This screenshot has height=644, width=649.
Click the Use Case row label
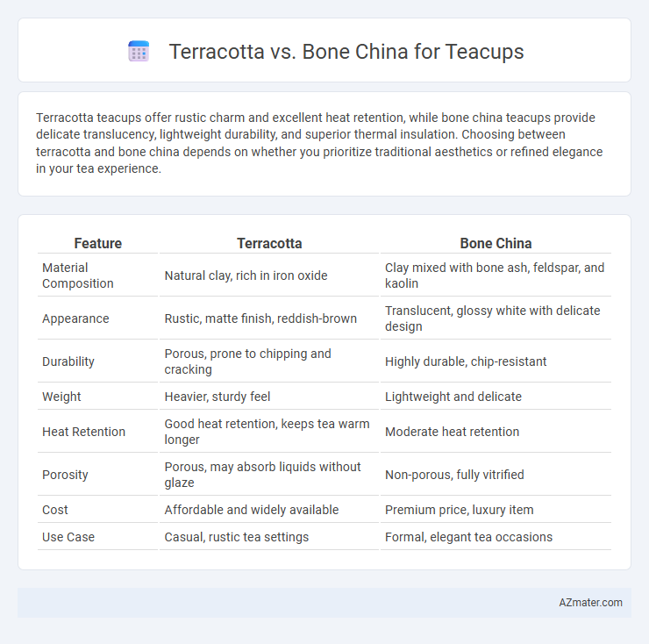68,537
